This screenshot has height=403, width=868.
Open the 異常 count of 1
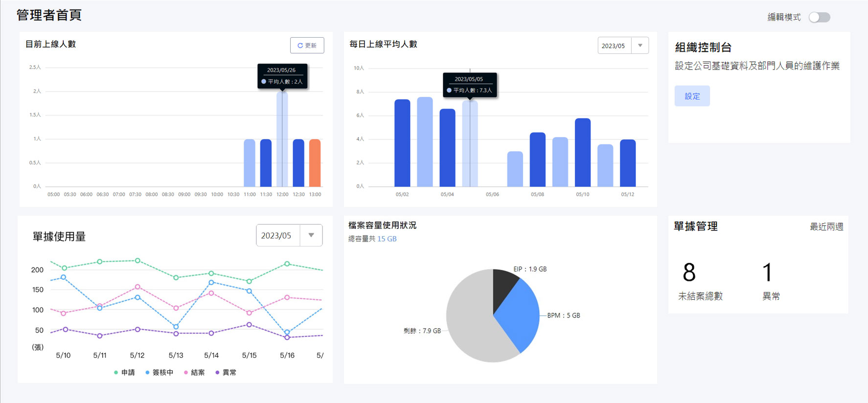[767, 272]
